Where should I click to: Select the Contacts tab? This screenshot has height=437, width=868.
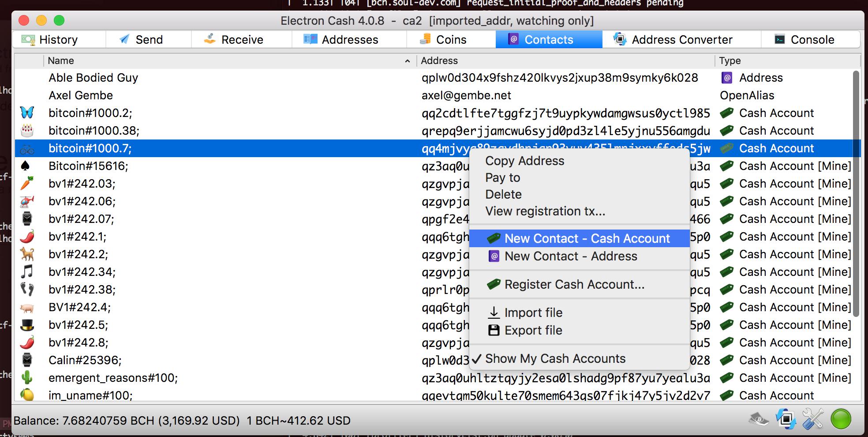pos(549,40)
